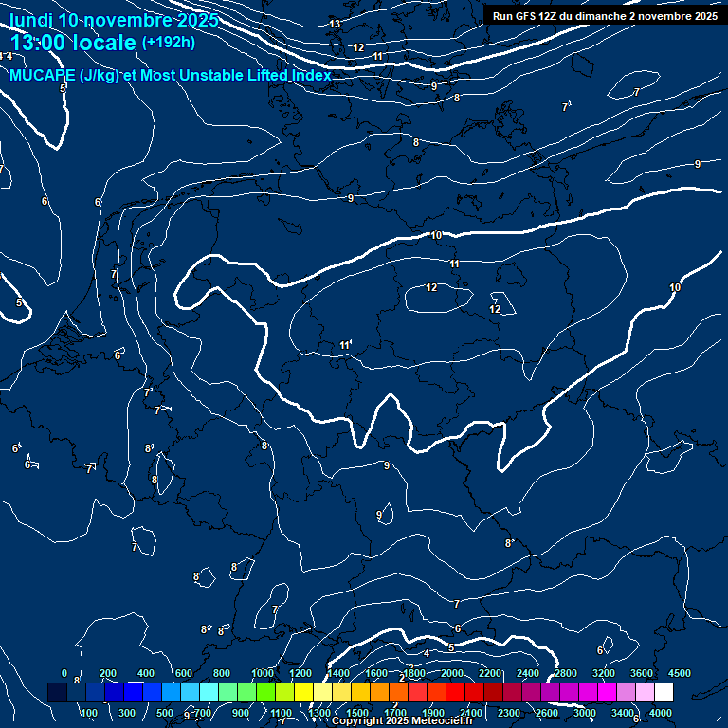
Task: Click legend value '2100' below the color scale
Action: click(x=471, y=713)
